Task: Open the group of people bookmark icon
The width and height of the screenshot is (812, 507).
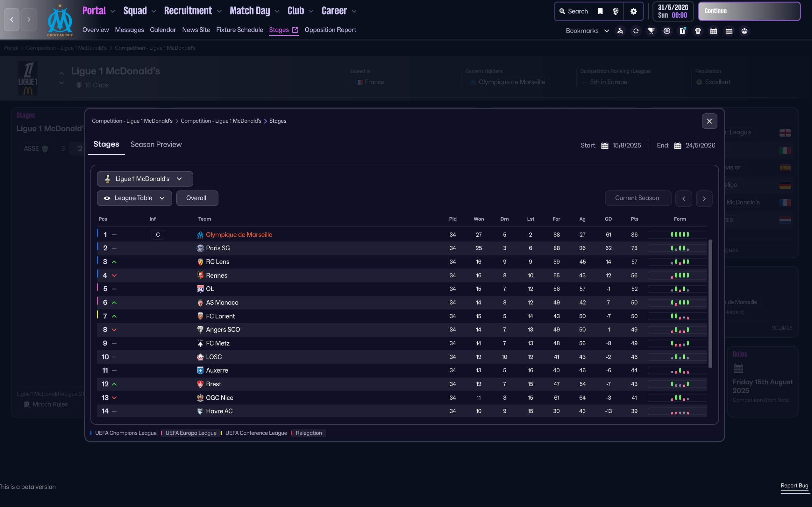Action: pos(744,31)
